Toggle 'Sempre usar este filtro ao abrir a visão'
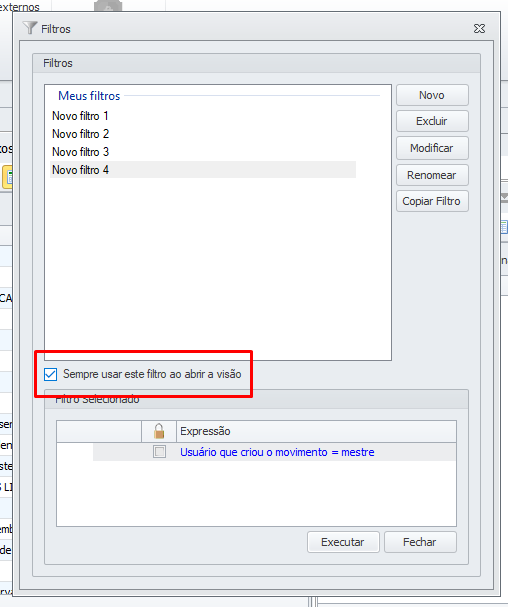Viewport: 508px width, 607px height. [50, 374]
